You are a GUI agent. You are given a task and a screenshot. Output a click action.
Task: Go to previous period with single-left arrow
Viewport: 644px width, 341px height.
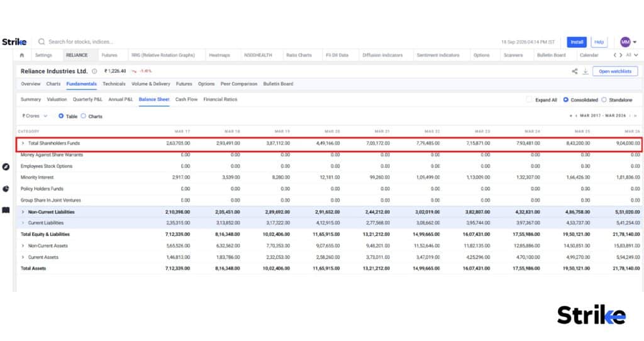(576, 116)
